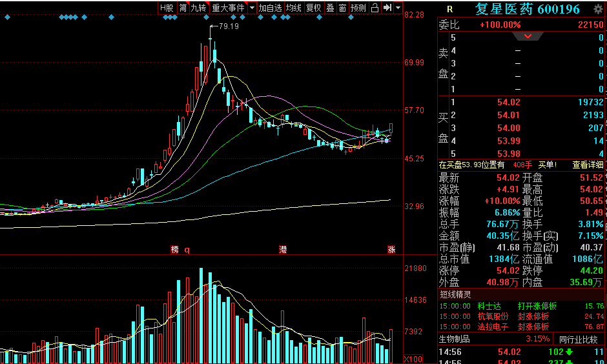Image resolution: width=607 pixels, height=364 pixels.
Task: Click the buy level 2 price 54.01
Action: 509,116
